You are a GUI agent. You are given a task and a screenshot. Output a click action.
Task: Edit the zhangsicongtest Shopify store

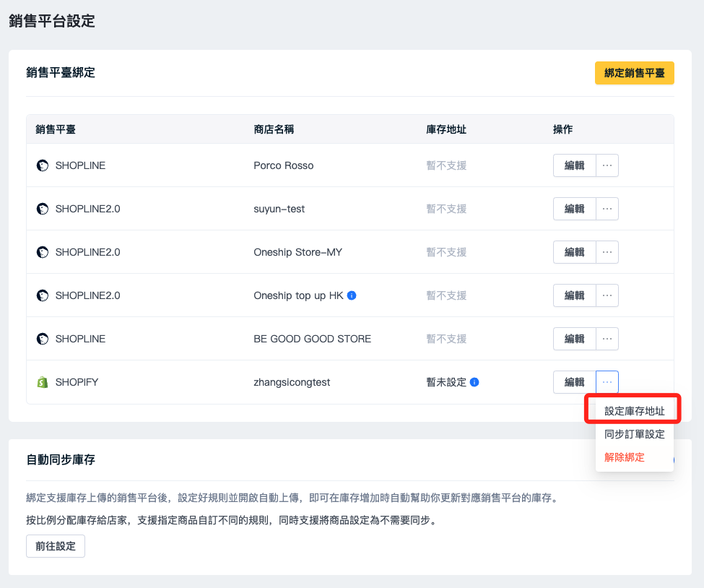pyautogui.click(x=574, y=382)
